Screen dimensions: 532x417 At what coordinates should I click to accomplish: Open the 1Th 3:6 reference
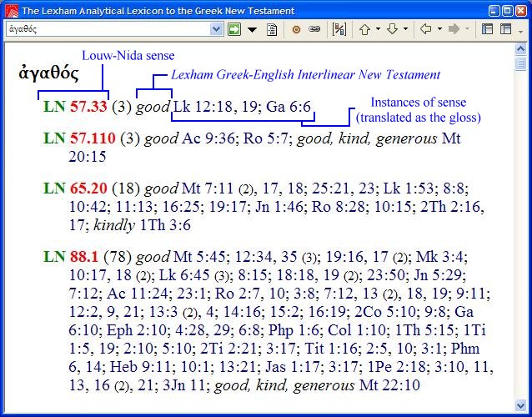(165, 225)
